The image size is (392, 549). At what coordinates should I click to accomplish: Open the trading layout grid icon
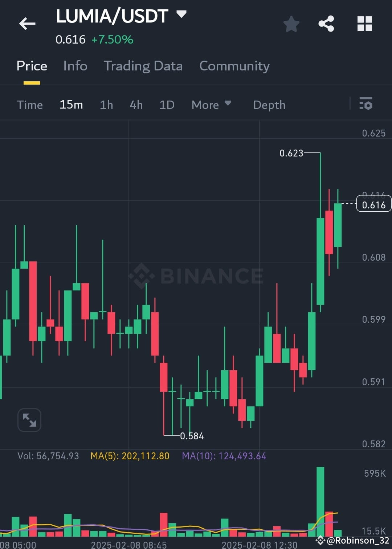[x=364, y=23]
